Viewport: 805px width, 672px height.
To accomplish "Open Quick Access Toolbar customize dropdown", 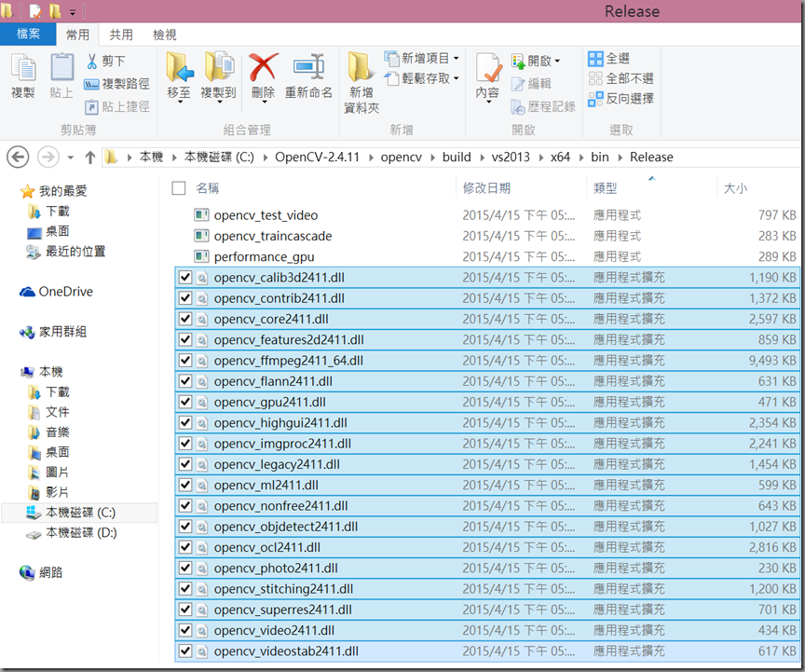I will (73, 11).
